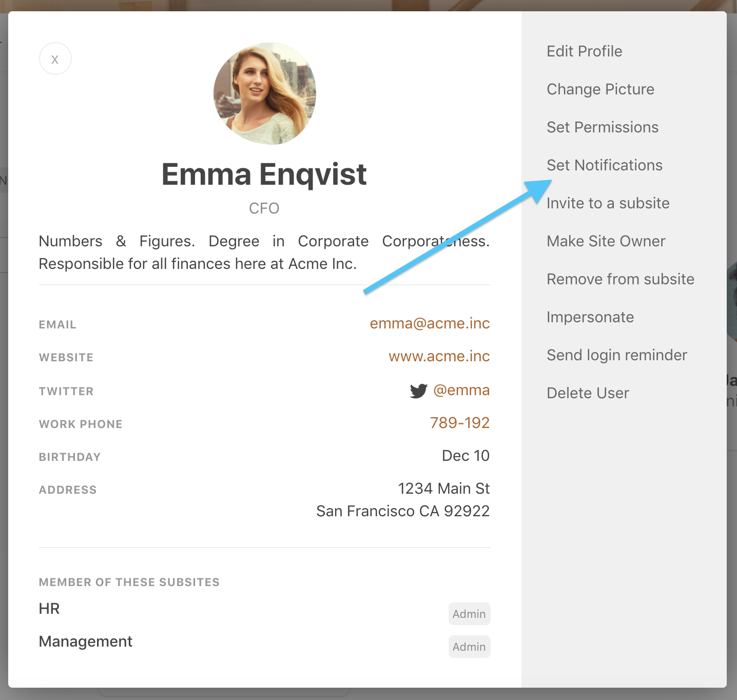Viewport: 737px width, 700px height.
Task: Open the HR subsite entry
Action: (49, 609)
